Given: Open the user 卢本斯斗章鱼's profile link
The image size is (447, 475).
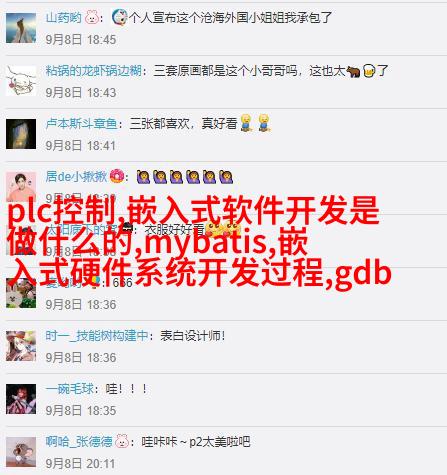Looking at the screenshot, I should (82, 124).
